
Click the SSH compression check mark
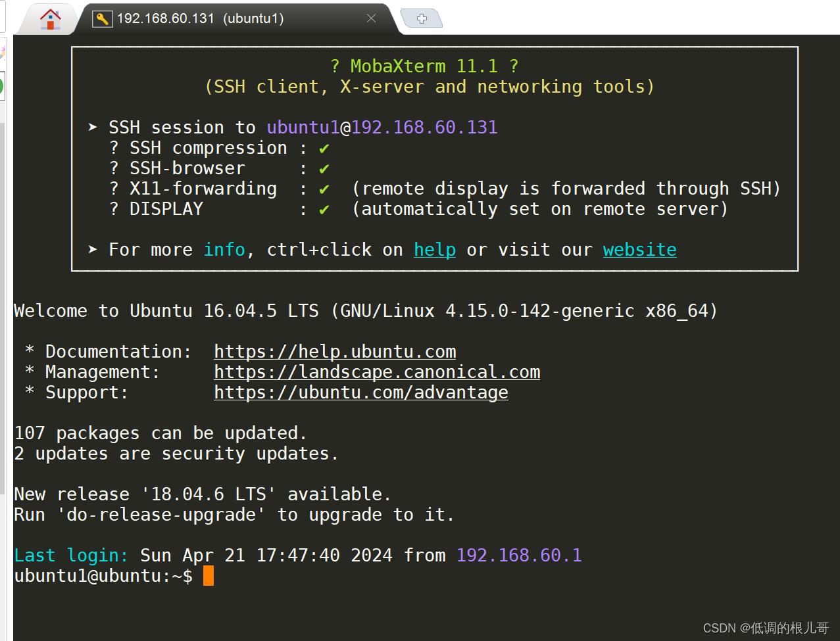[324, 149]
